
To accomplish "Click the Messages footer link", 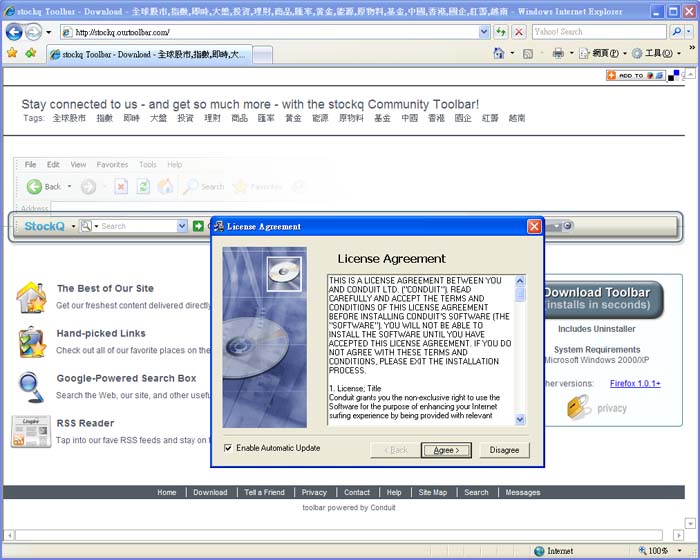I will tap(523, 492).
